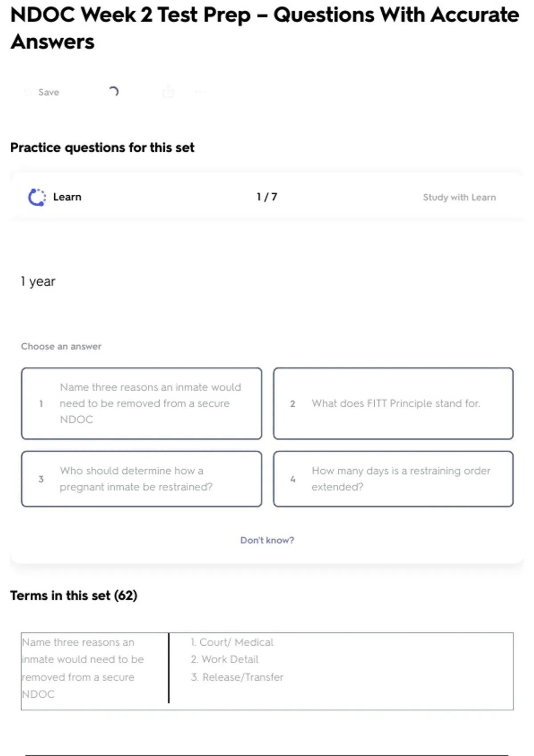
Task: Click the 1 / 7 question progress counter
Action: tap(267, 197)
